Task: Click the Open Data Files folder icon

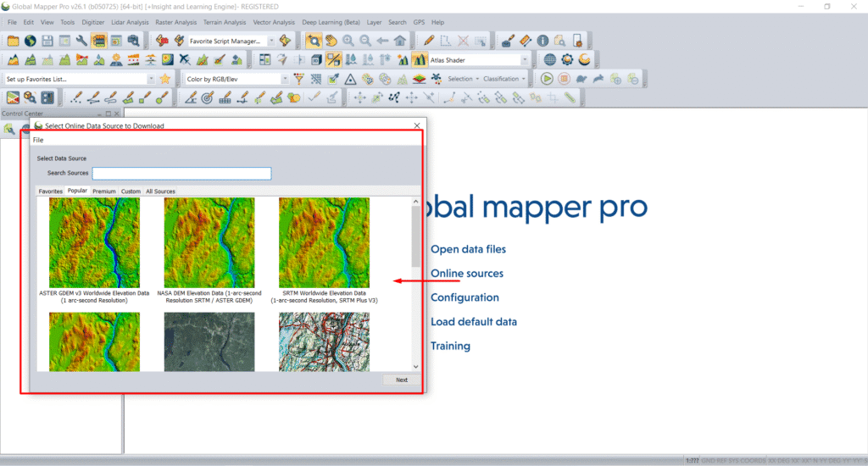Action: [13, 41]
